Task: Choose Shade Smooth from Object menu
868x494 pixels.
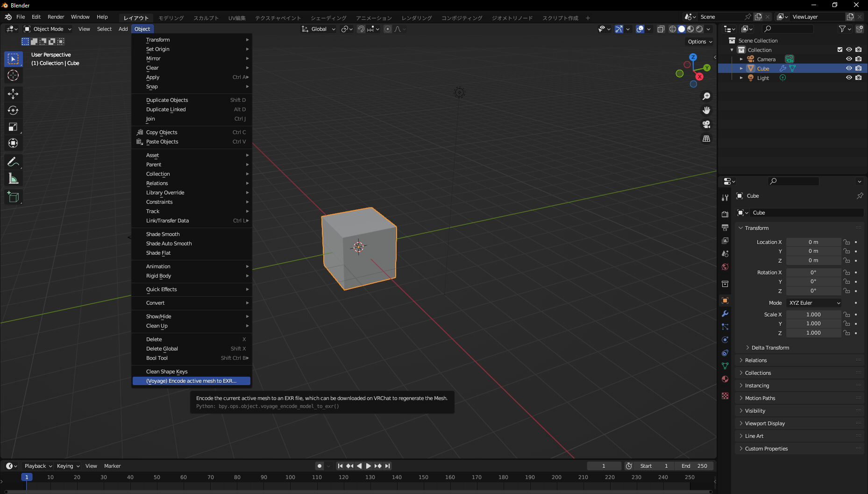Action: pyautogui.click(x=192, y=234)
